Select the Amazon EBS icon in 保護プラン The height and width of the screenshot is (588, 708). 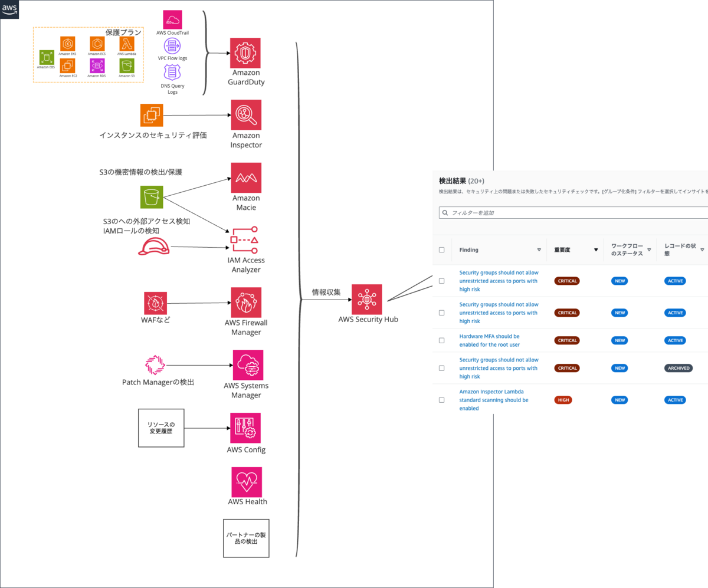pos(47,57)
